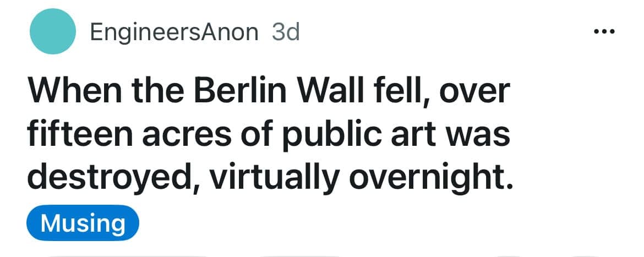Viewport: 644px width, 257px height.
Task: Tap the widest cut-off pill under Musing flair
Action: 127,255
